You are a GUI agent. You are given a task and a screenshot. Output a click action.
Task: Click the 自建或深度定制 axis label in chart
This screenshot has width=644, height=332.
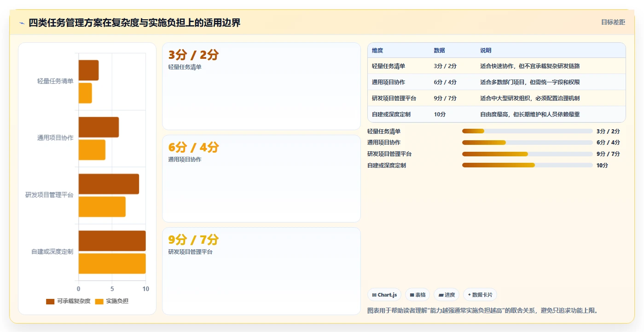click(x=52, y=252)
